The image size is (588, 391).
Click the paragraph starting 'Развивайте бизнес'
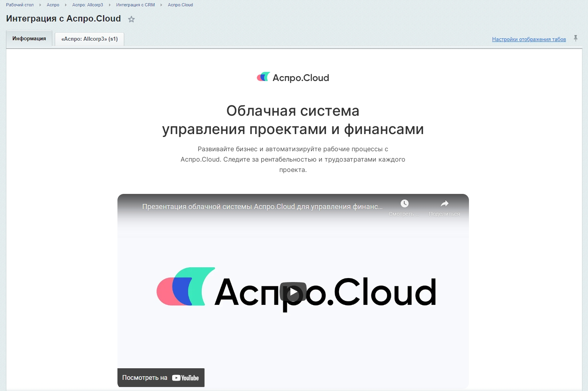pos(293,159)
